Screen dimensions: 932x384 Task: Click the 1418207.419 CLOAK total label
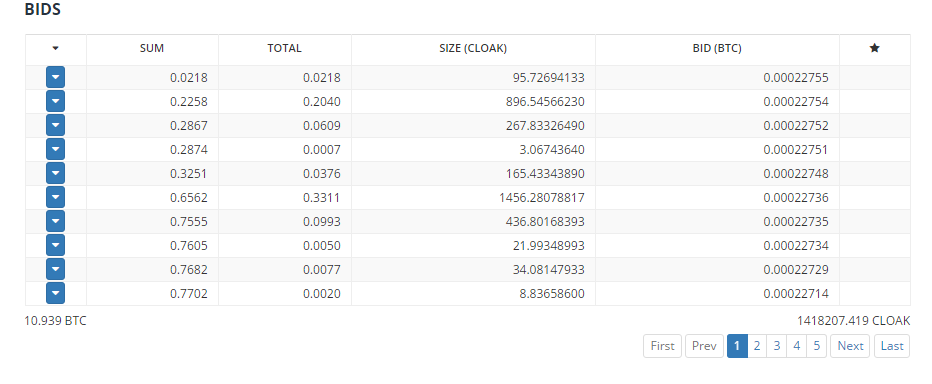854,321
